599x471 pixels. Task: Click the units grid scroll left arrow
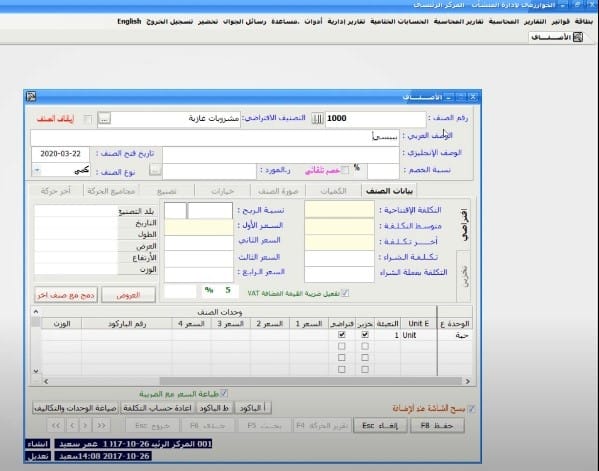coord(46,381)
